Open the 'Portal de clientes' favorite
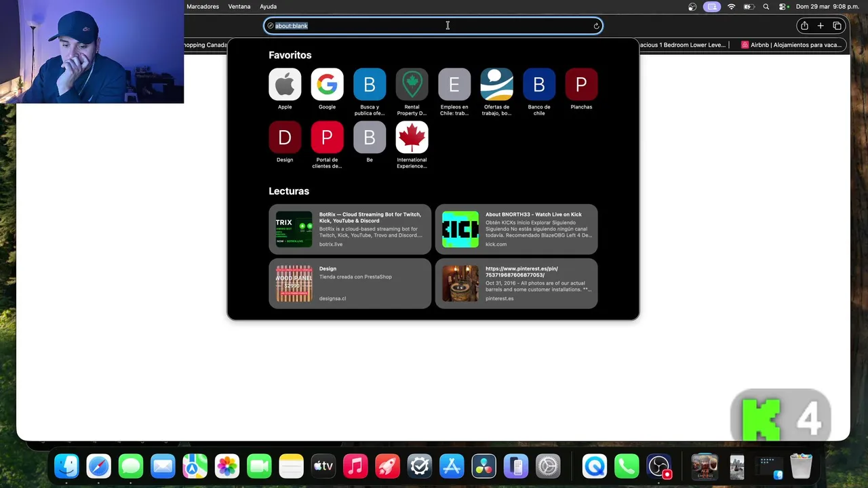 coord(327,138)
